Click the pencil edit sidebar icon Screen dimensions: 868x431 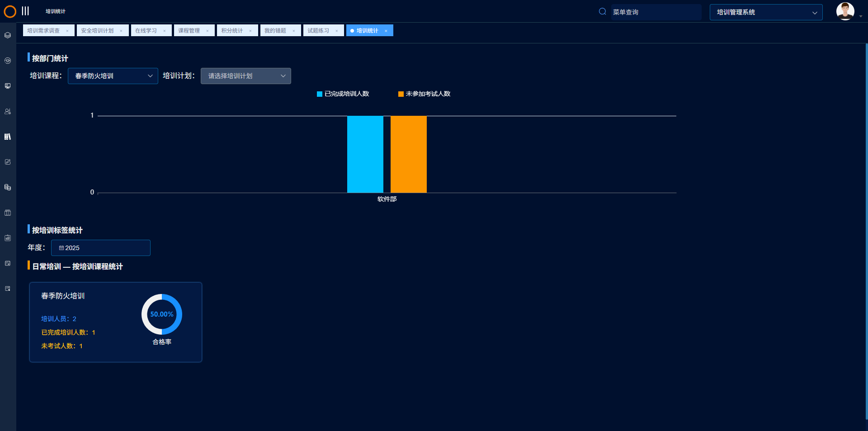click(x=8, y=162)
